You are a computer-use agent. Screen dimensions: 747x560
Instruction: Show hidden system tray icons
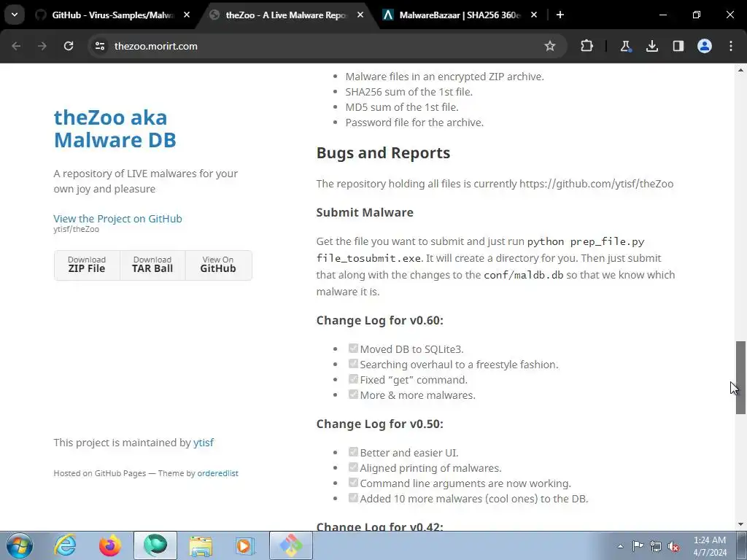point(620,546)
